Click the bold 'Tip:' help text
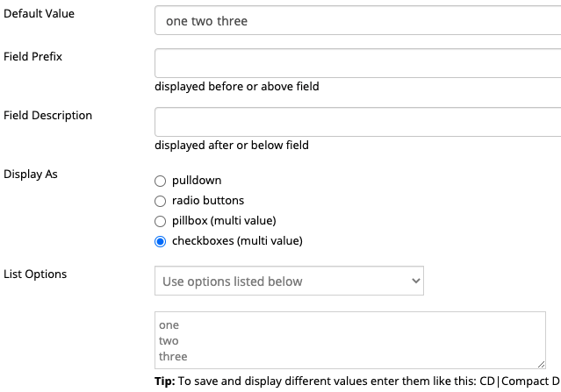This screenshot has height=392, width=561. [x=166, y=381]
